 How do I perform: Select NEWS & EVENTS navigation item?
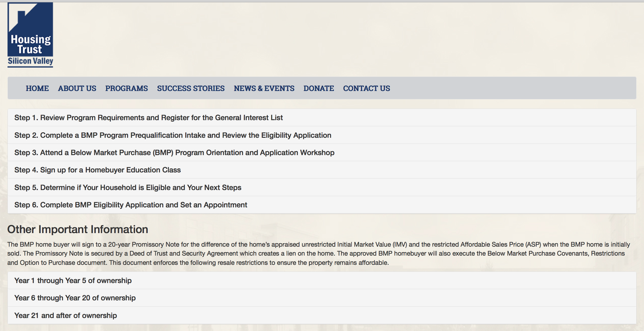pyautogui.click(x=264, y=88)
